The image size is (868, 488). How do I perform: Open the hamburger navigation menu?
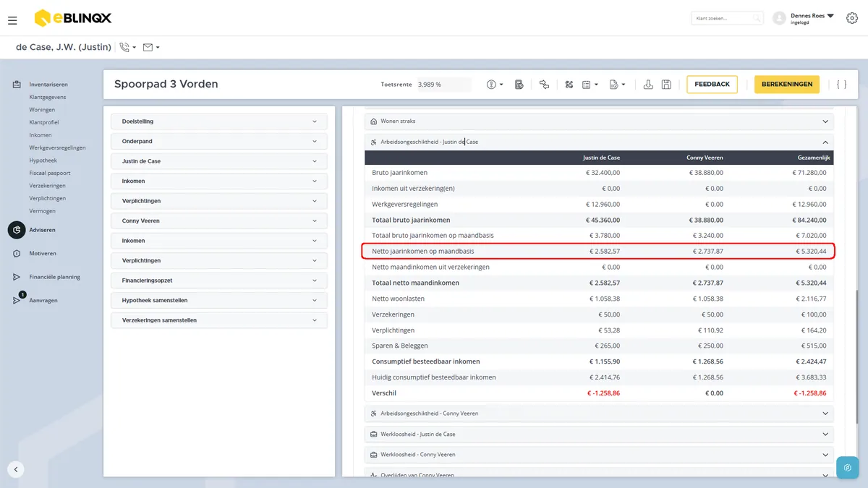(x=12, y=20)
